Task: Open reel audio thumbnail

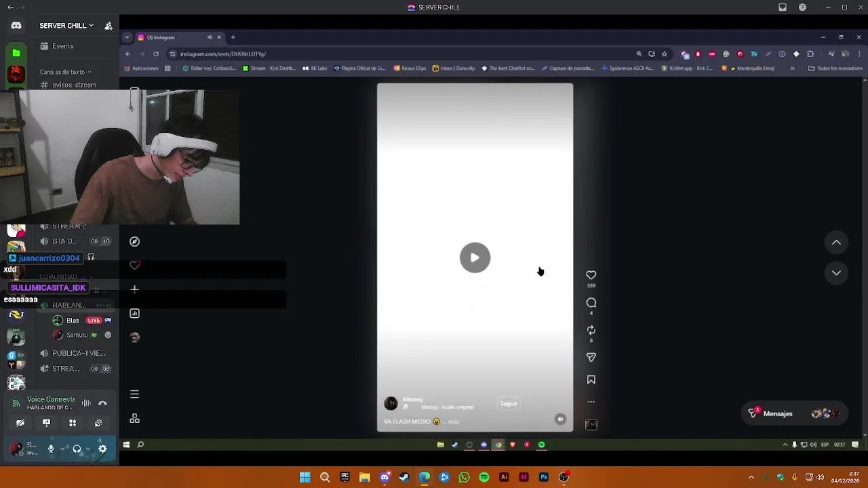Action: [591, 424]
